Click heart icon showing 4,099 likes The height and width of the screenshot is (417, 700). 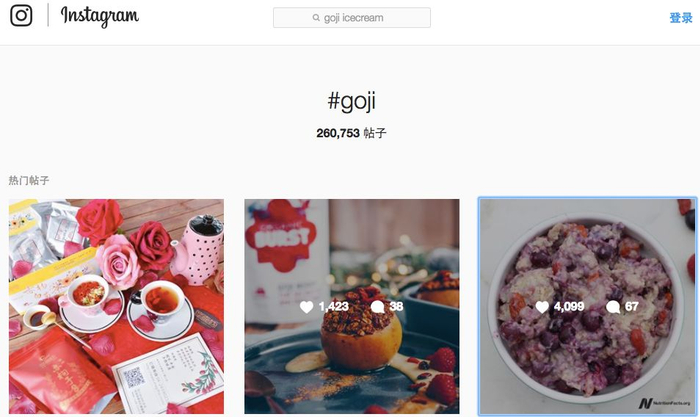point(542,307)
